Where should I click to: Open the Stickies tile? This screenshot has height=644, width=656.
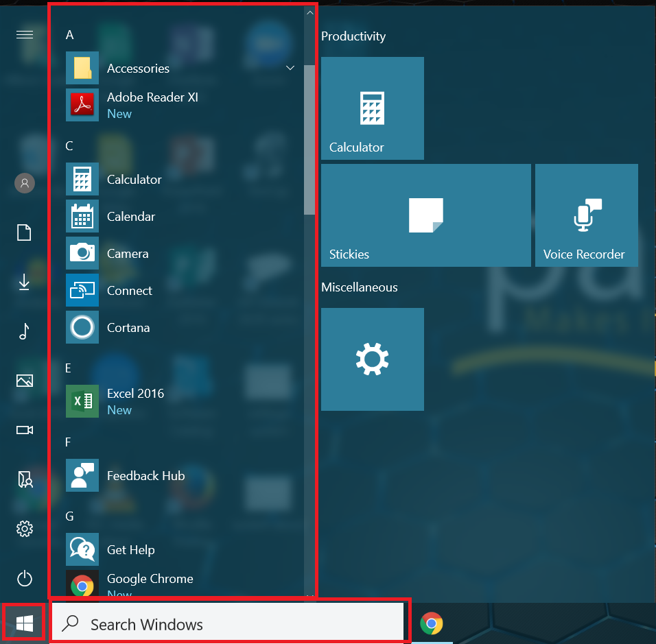[426, 215]
